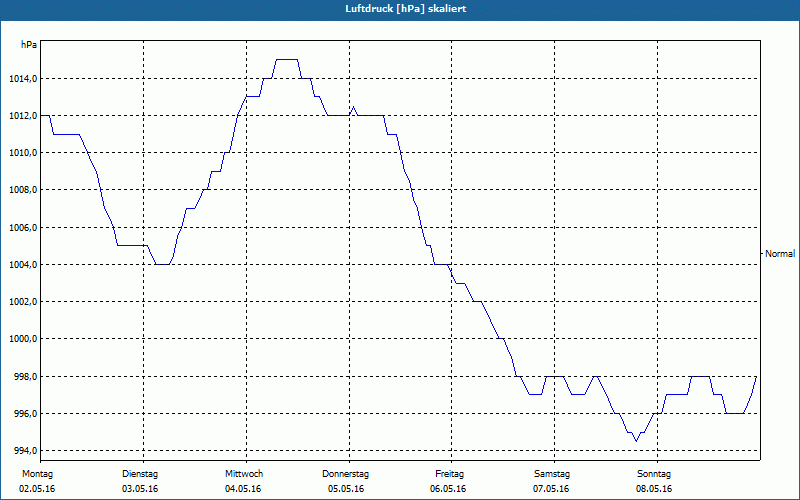Click the 'Montag' day label
This screenshot has width=800, height=500.
(37, 474)
